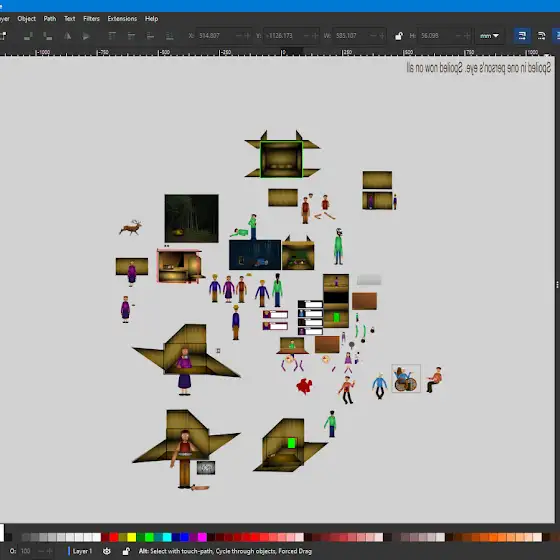Open the mm units dropdown
The height and width of the screenshot is (560, 560).
tap(489, 36)
